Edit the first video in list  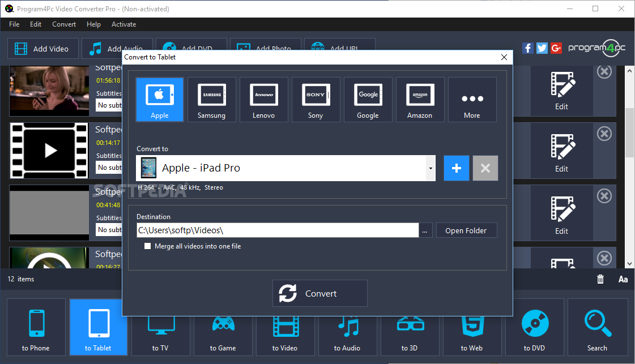coord(562,91)
